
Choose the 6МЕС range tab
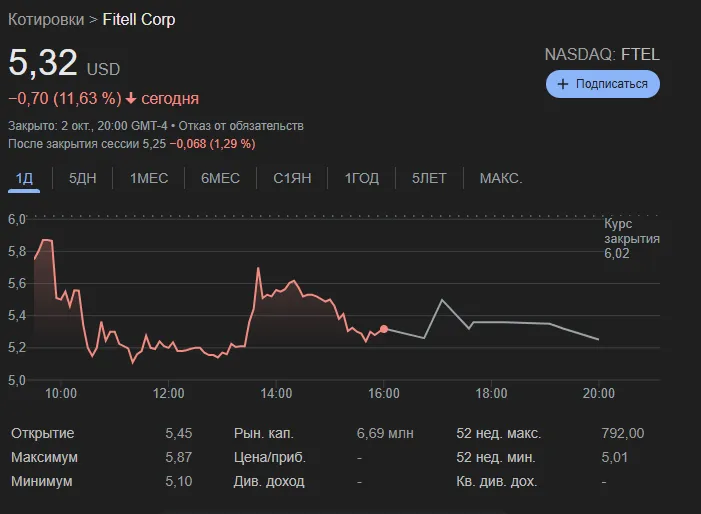[x=220, y=178]
